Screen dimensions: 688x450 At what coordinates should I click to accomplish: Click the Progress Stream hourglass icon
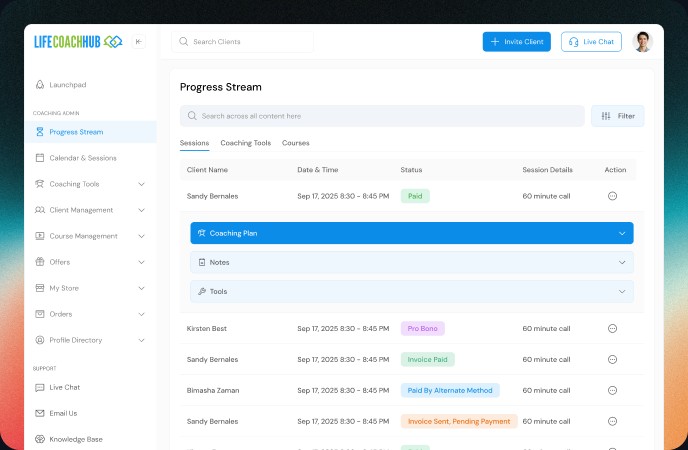(40, 132)
